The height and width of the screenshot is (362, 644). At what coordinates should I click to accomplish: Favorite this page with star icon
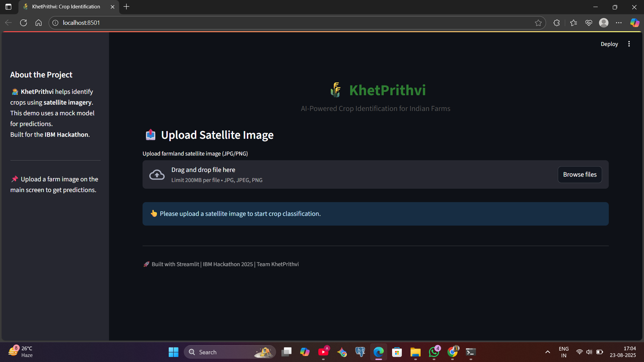click(x=538, y=23)
